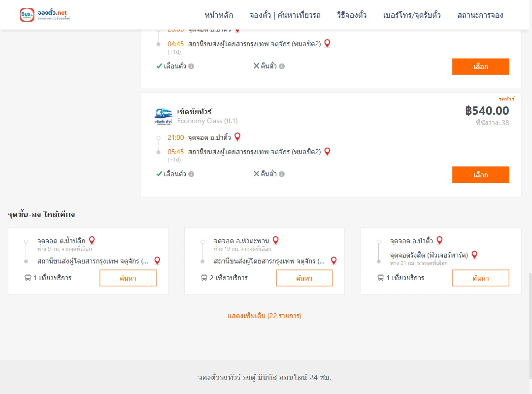Open เบอร์โทร/จุดรับตั๋ว menu item
The image size is (532, 394).
click(412, 15)
